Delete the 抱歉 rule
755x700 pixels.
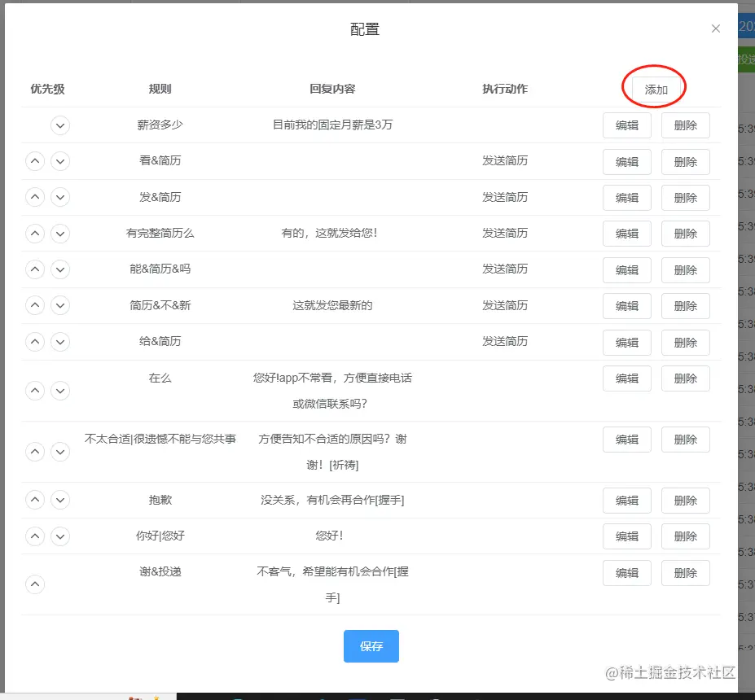pyautogui.click(x=685, y=501)
